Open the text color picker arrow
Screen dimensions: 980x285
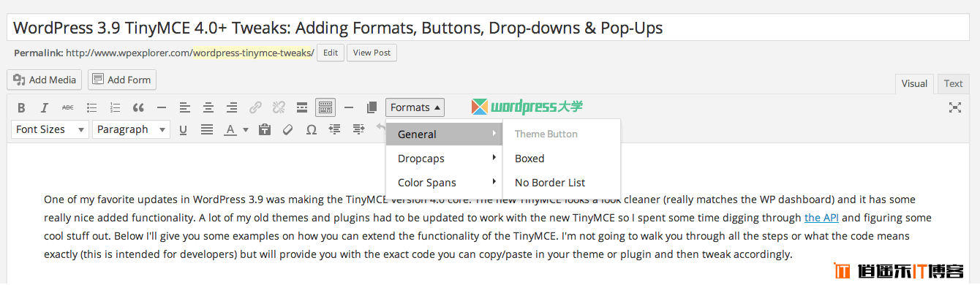(246, 130)
